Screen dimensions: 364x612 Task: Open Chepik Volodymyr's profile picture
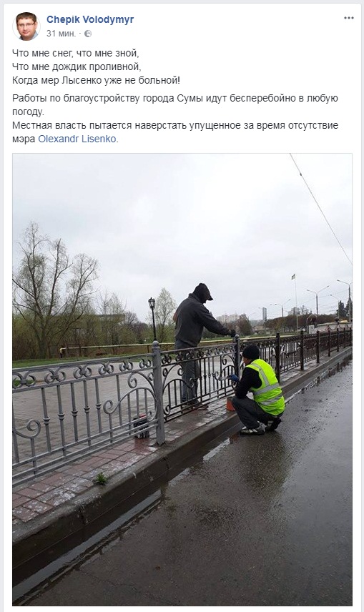(26, 26)
